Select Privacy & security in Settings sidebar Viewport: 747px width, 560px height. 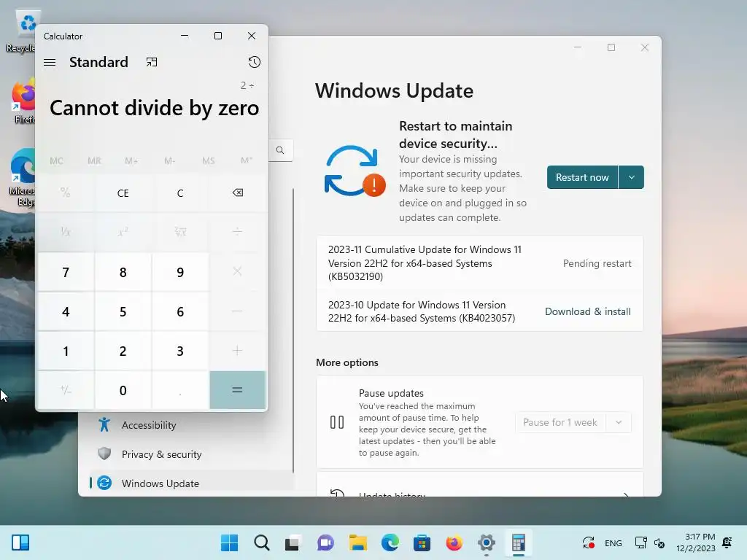(x=190, y=454)
